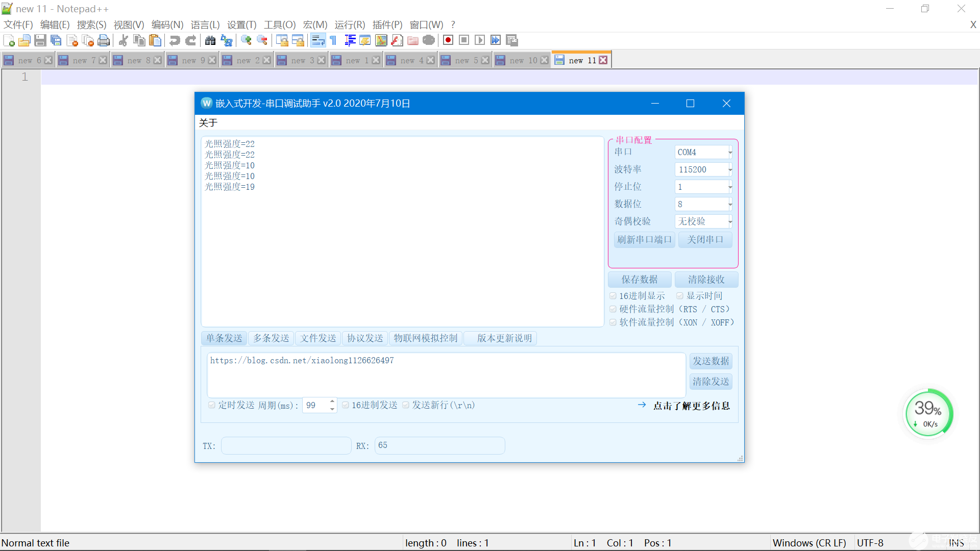The image size is (980, 551).
Task: Click 点击了解更多信息 link
Action: (x=692, y=406)
